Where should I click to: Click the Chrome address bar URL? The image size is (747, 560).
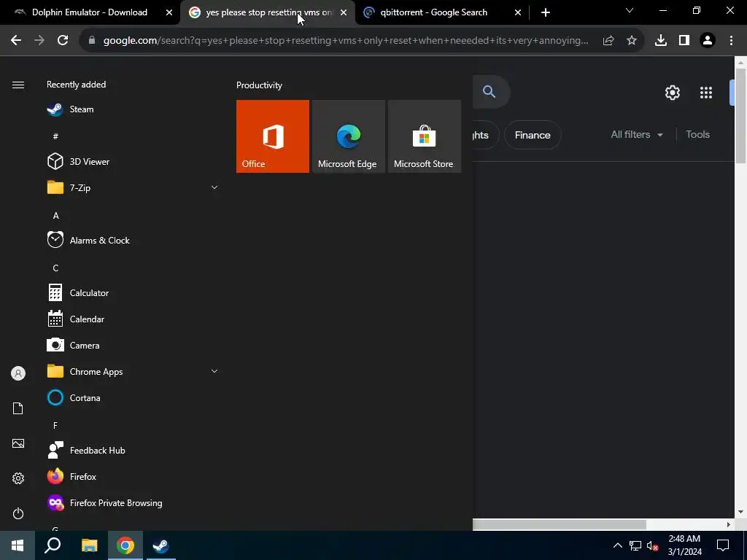click(x=346, y=41)
